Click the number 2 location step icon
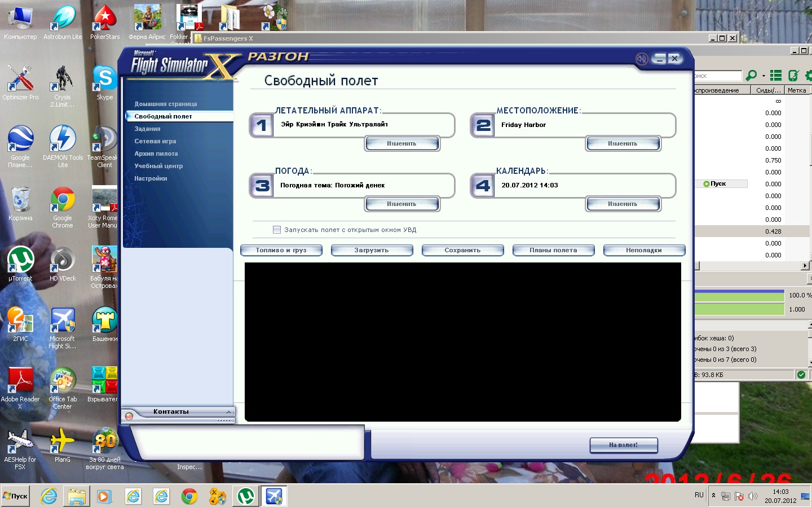Screen dimensions: 812x508 tap(483, 125)
